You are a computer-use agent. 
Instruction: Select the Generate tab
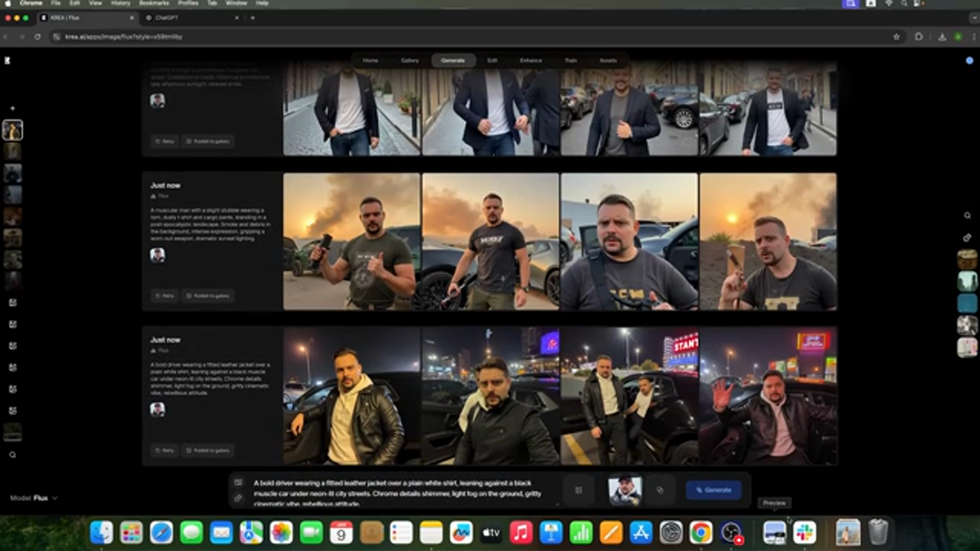pyautogui.click(x=453, y=60)
